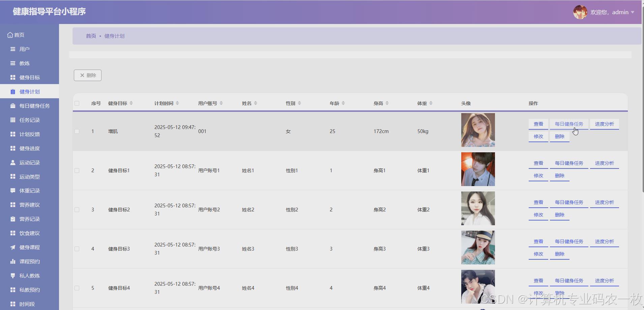Sort by 年龄 column arrows

click(343, 103)
